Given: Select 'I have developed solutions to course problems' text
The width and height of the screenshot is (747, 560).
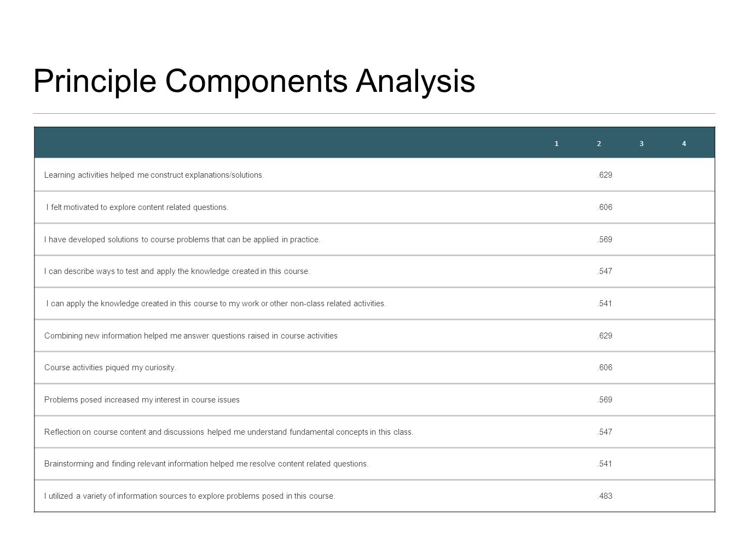Looking at the screenshot, I should 182,240.
